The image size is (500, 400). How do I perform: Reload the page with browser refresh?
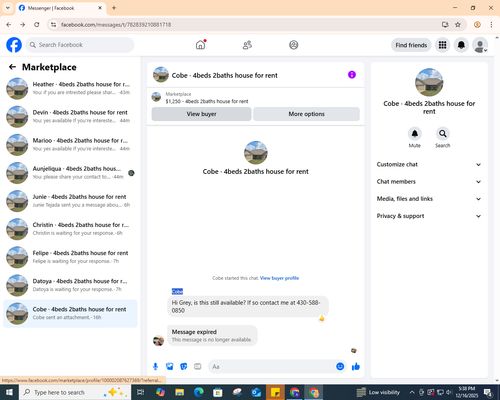pyautogui.click(x=37, y=25)
